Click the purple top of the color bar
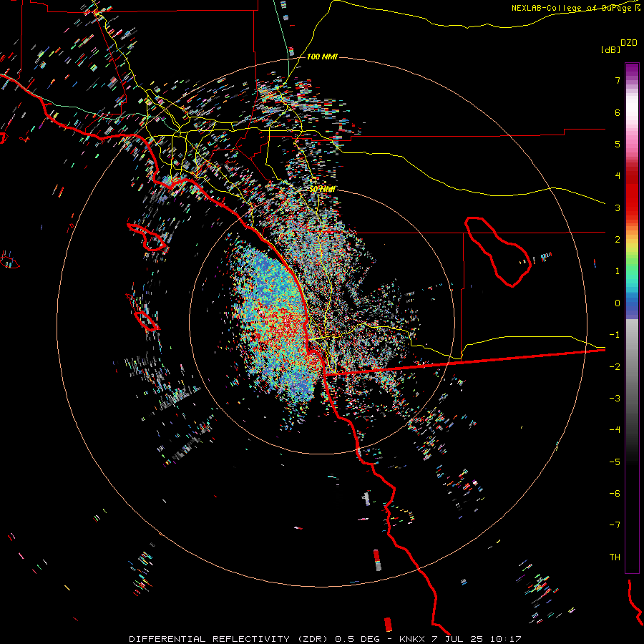 632,70
